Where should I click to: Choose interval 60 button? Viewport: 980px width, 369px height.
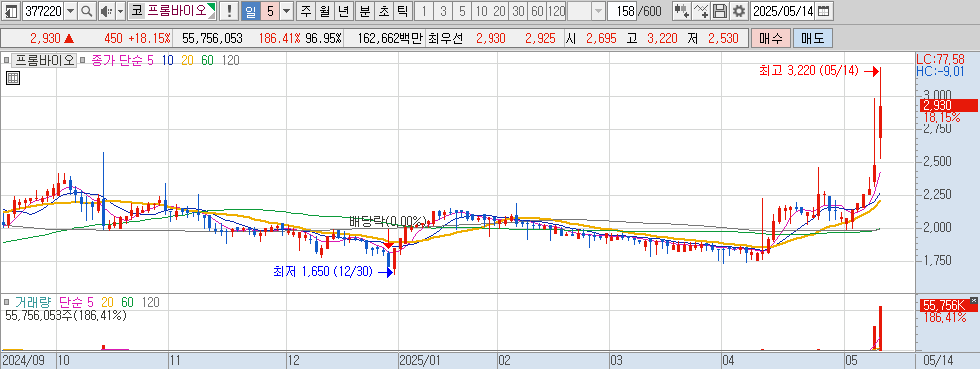coord(537,11)
